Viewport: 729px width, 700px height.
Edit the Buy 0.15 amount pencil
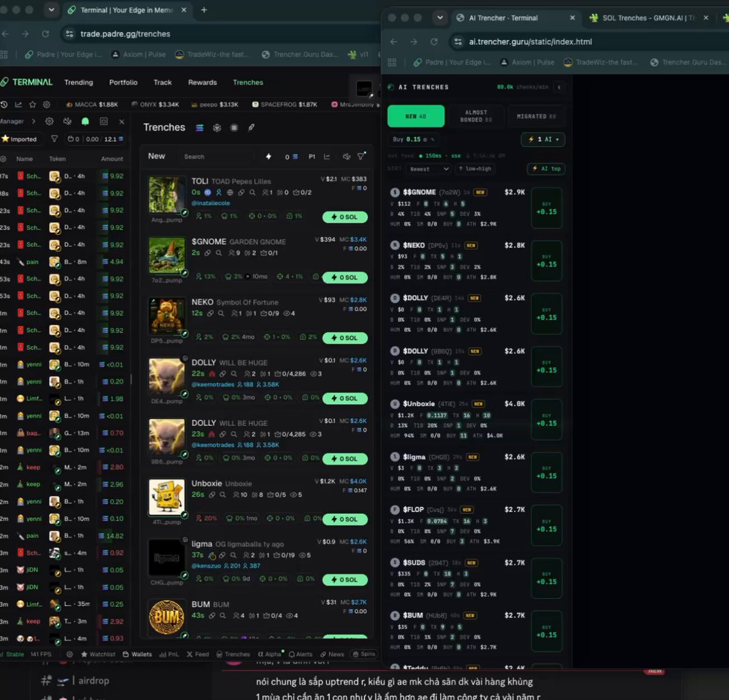tap(433, 140)
